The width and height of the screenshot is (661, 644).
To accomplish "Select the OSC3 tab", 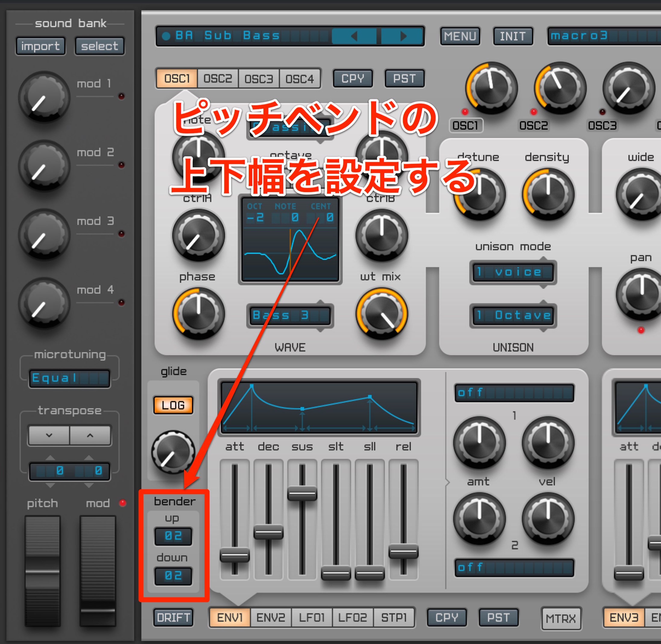I will (259, 79).
